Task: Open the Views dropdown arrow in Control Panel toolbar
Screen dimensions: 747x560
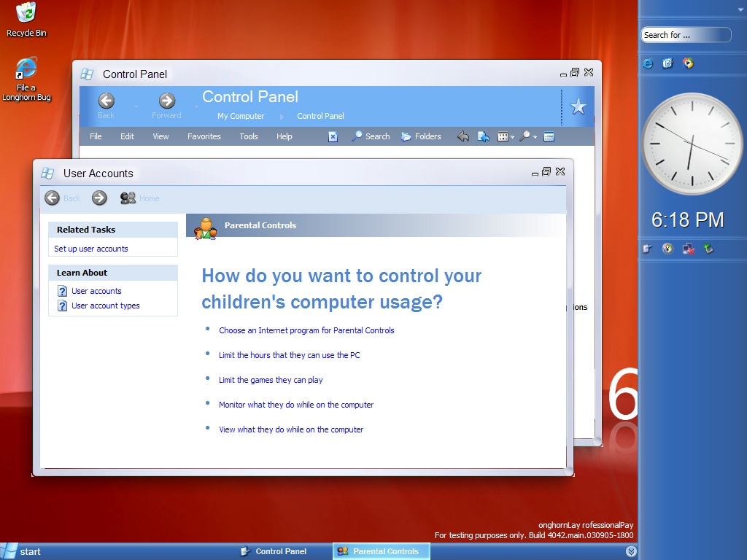Action: pos(512,137)
